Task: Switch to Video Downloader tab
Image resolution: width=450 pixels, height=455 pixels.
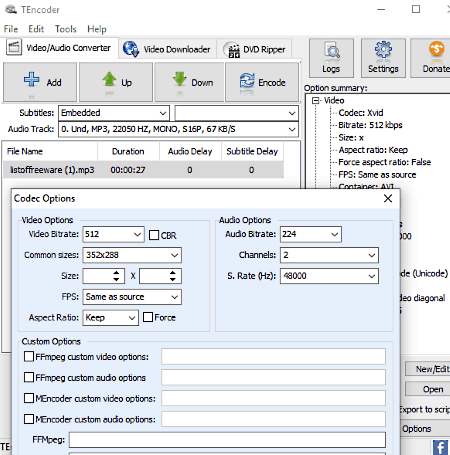Action: pyautogui.click(x=167, y=49)
